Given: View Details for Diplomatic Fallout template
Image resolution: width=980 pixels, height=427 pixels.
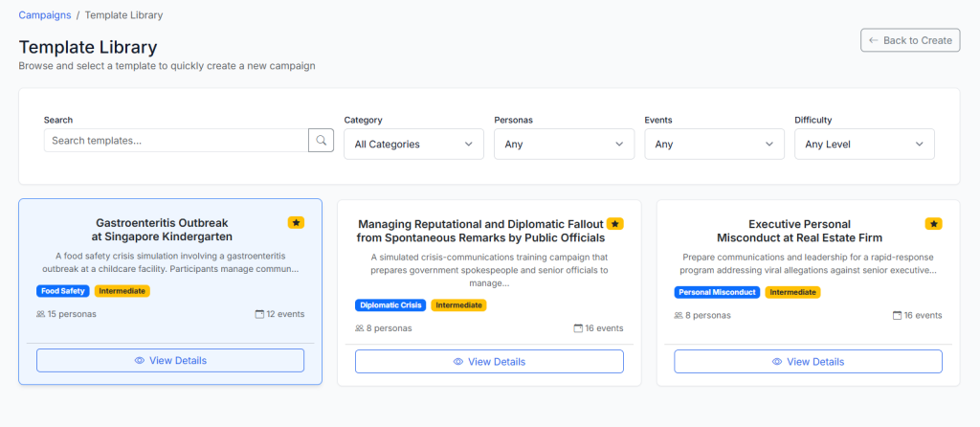Looking at the screenshot, I should 489,362.
